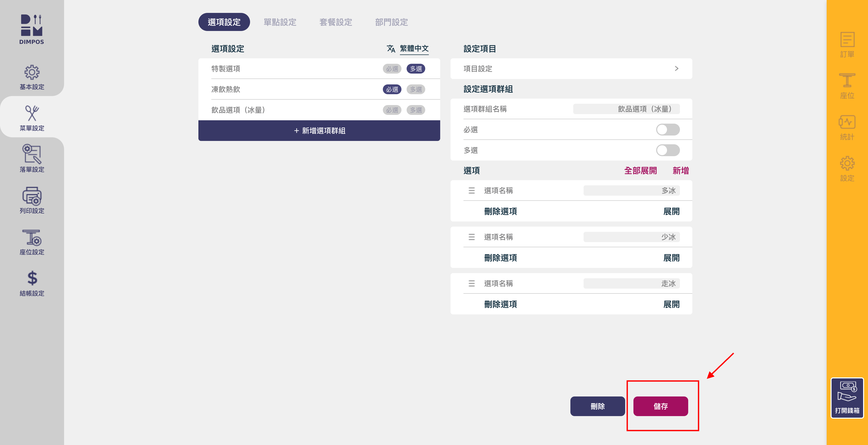Expand 項目設定 row chevron
The width and height of the screenshot is (868, 445).
(x=676, y=69)
